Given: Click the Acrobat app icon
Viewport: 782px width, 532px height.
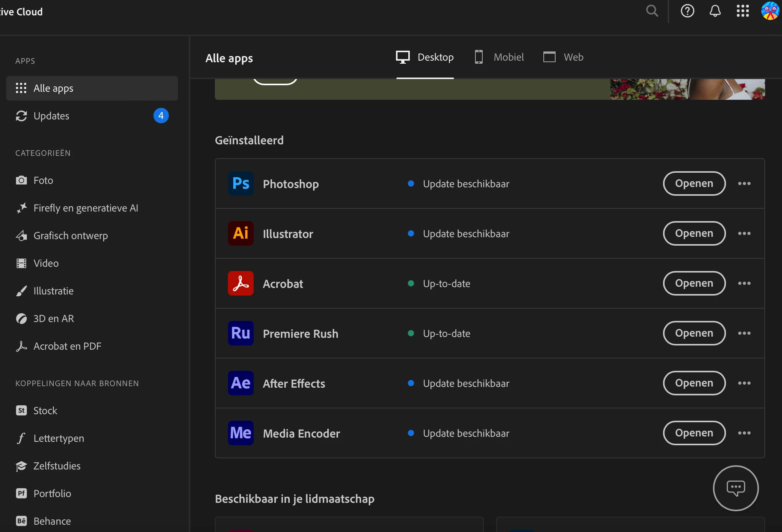Looking at the screenshot, I should (x=241, y=283).
